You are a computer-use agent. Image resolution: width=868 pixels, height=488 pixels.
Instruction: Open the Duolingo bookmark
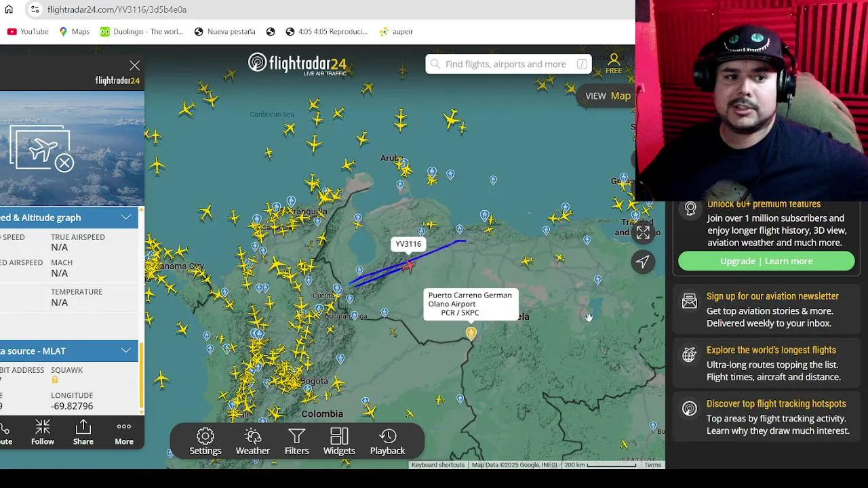click(x=142, y=31)
